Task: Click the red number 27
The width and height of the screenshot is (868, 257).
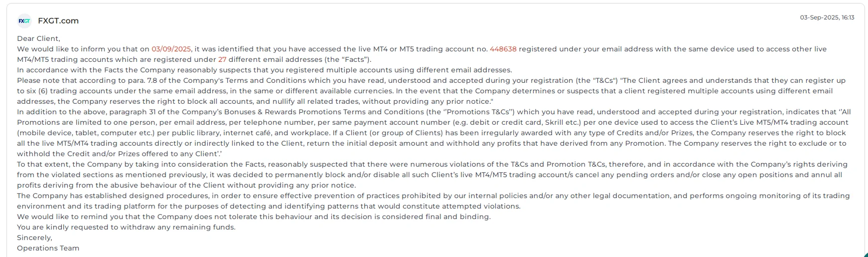Action: pos(222,59)
